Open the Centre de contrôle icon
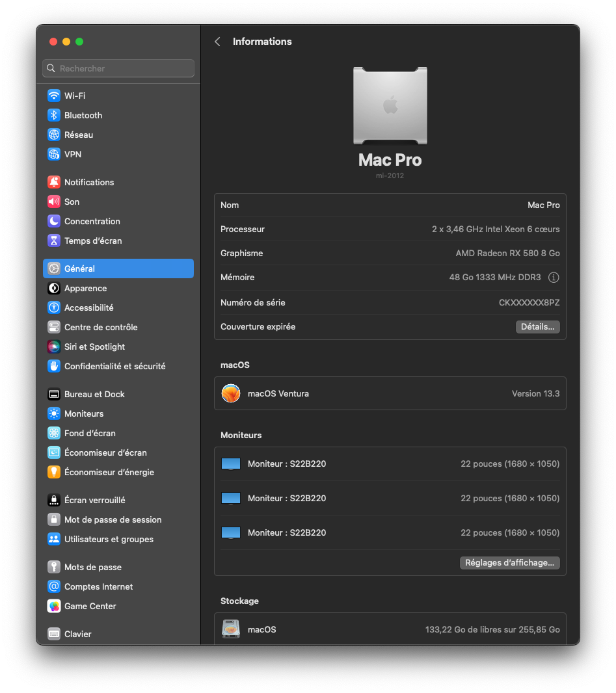 pos(54,327)
